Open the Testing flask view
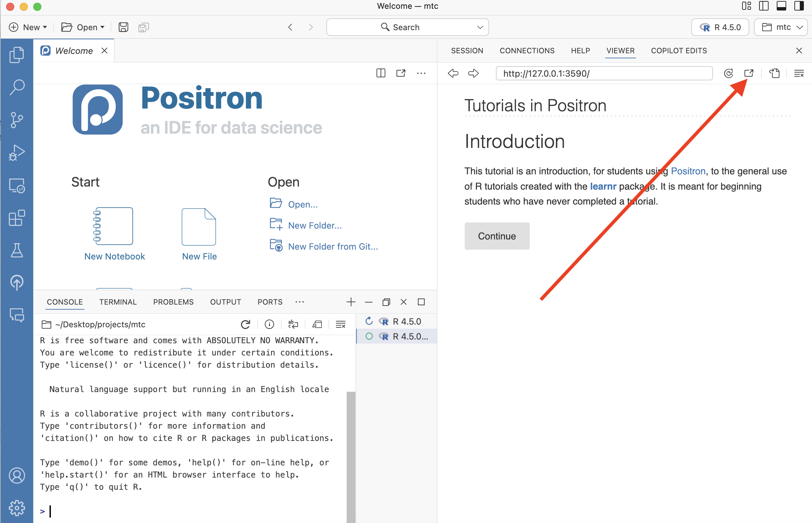The width and height of the screenshot is (812, 523). click(x=17, y=250)
